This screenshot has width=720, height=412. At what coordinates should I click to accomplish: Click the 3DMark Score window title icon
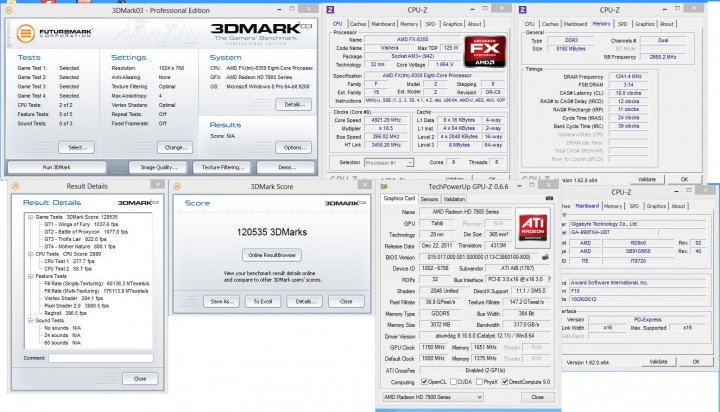tap(177, 186)
